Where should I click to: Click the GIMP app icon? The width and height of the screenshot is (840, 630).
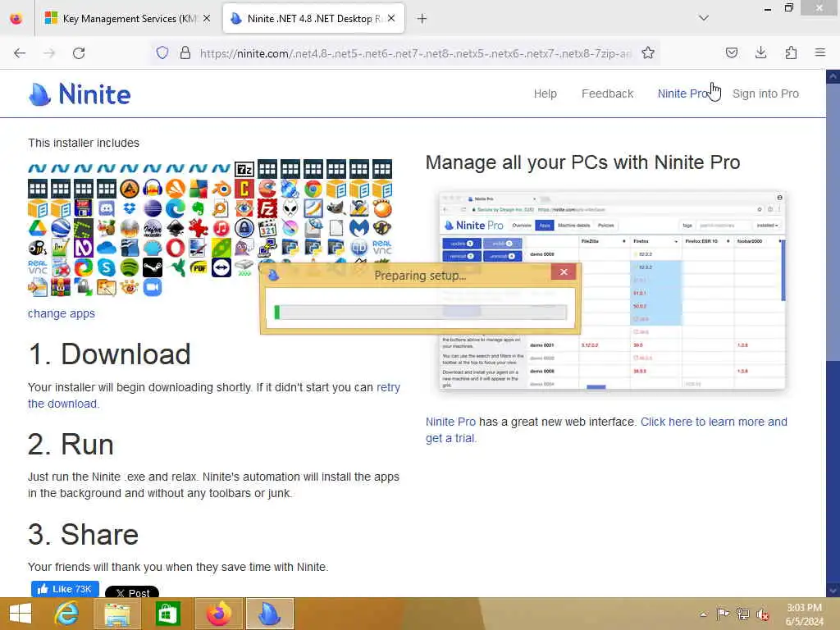coord(336,209)
